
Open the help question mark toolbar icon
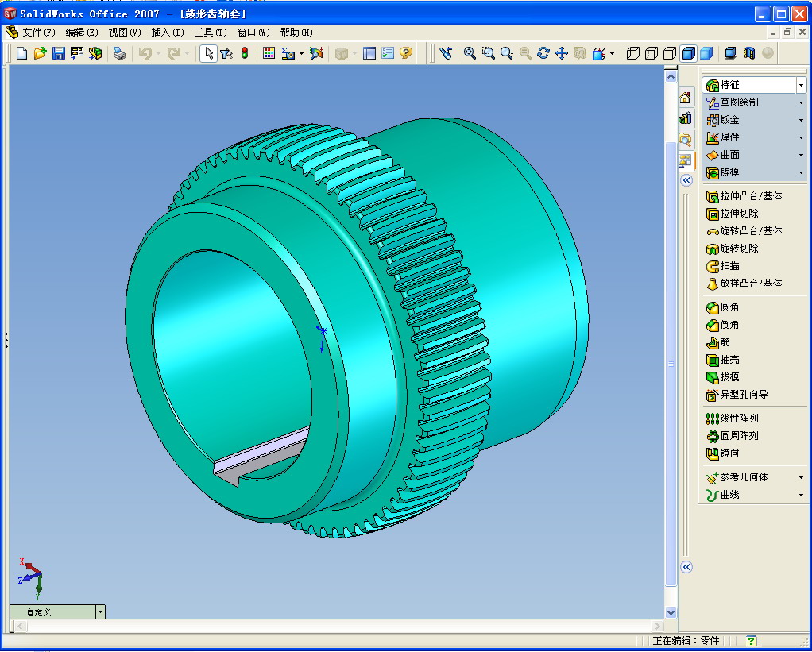pos(407,52)
